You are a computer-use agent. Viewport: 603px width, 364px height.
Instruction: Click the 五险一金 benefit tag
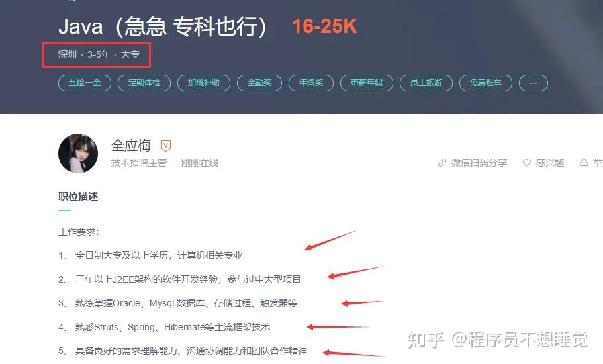click(85, 83)
